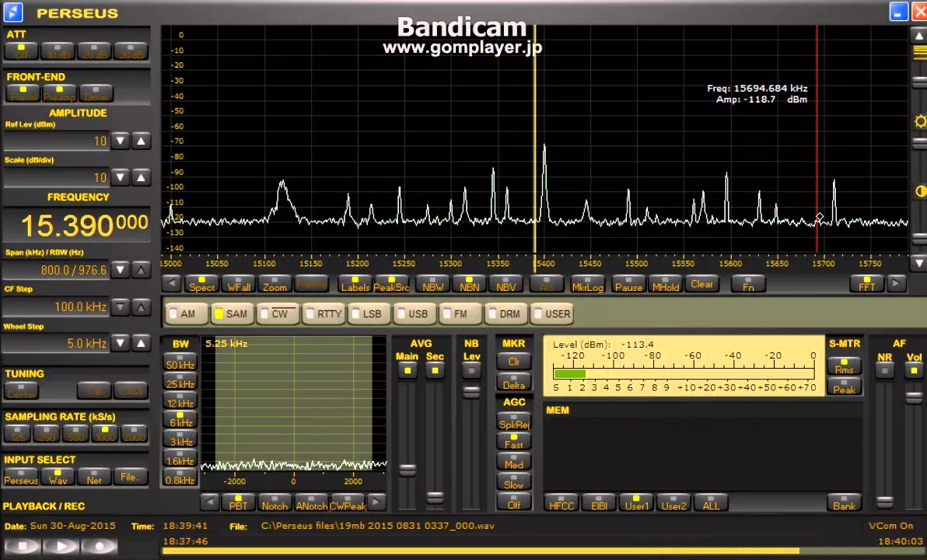Click AF Vol volume slider handle

point(914,398)
